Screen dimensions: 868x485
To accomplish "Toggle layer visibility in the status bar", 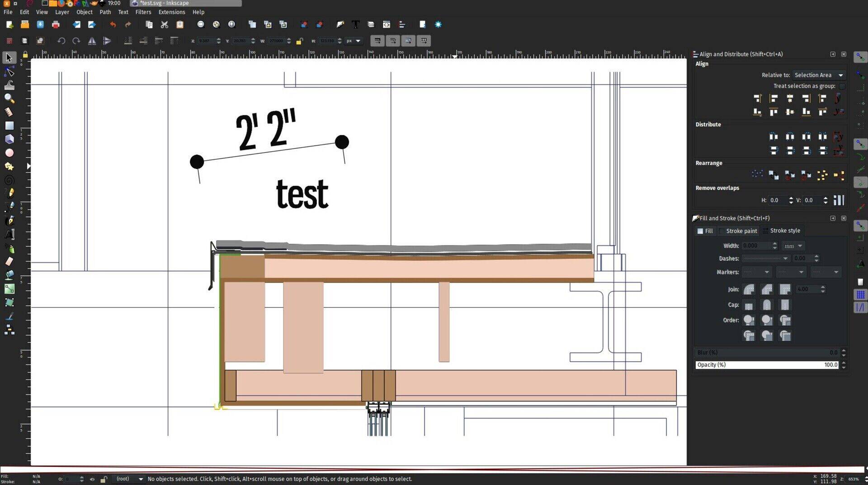I will point(93,479).
